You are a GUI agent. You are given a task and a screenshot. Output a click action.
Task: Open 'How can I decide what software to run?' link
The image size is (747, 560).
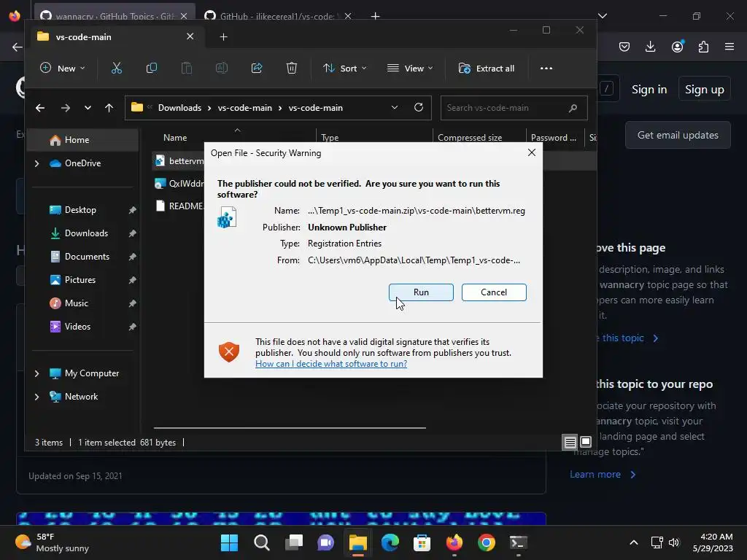(331, 364)
